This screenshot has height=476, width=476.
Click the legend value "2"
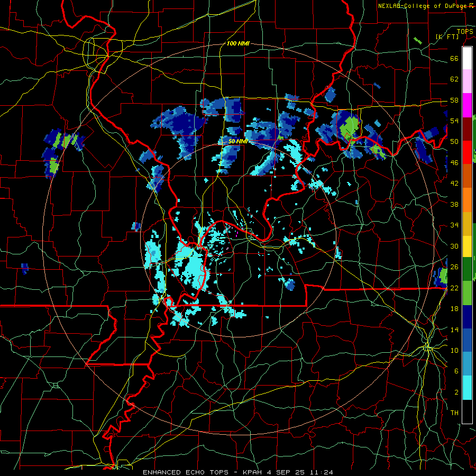[x=456, y=392]
